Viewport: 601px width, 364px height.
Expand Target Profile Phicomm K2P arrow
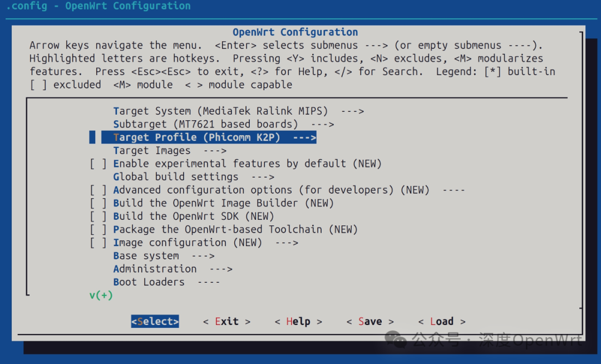pyautogui.click(x=304, y=137)
